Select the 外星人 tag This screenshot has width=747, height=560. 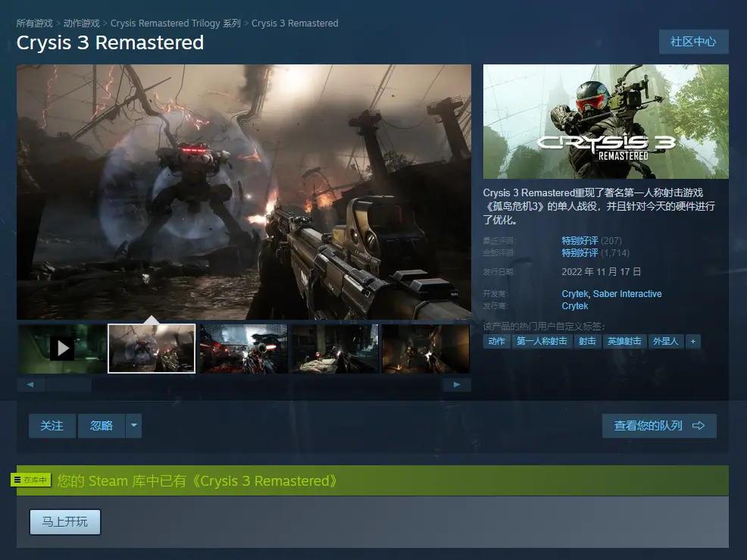point(665,341)
